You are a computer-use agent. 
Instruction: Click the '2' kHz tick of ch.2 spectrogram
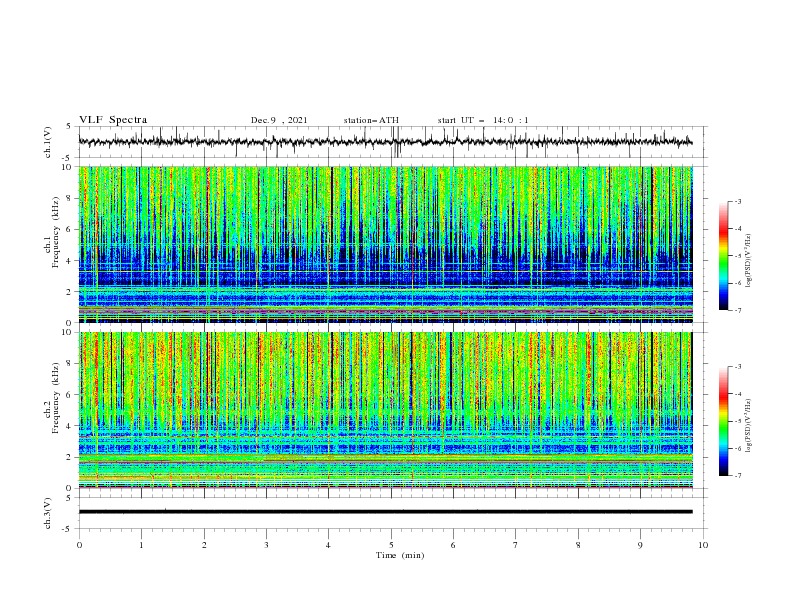pos(70,457)
